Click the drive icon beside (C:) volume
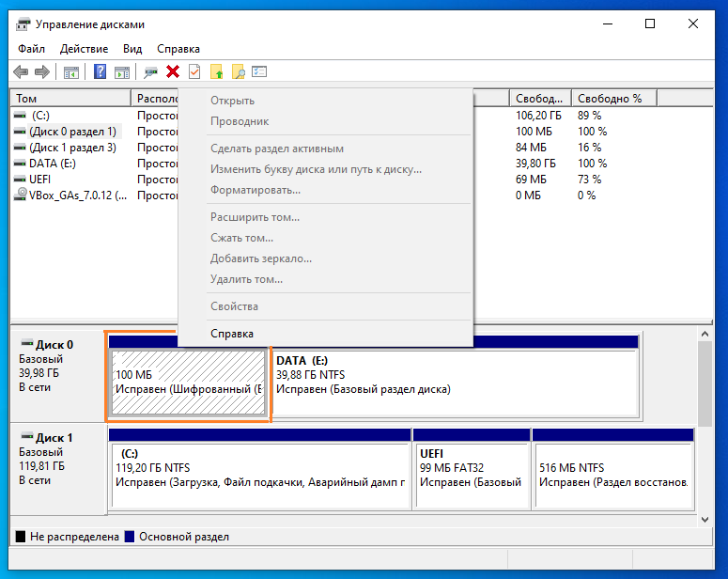 click(x=20, y=115)
